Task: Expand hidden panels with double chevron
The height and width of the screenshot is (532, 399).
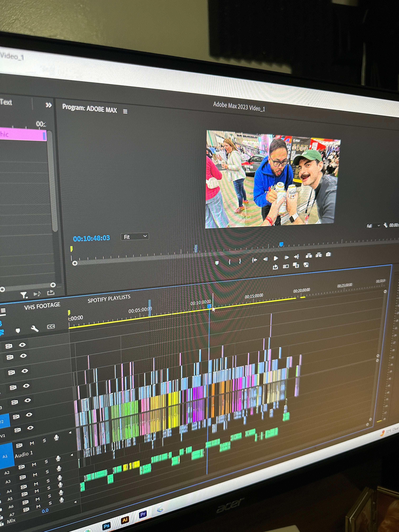Action: [49, 105]
